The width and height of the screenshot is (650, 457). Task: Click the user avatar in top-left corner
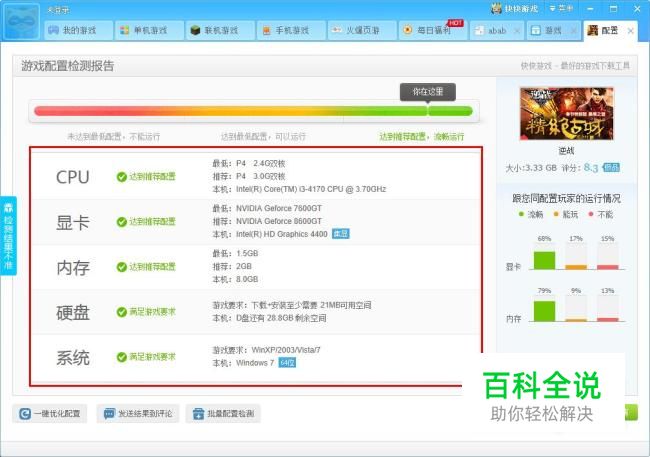(22, 22)
